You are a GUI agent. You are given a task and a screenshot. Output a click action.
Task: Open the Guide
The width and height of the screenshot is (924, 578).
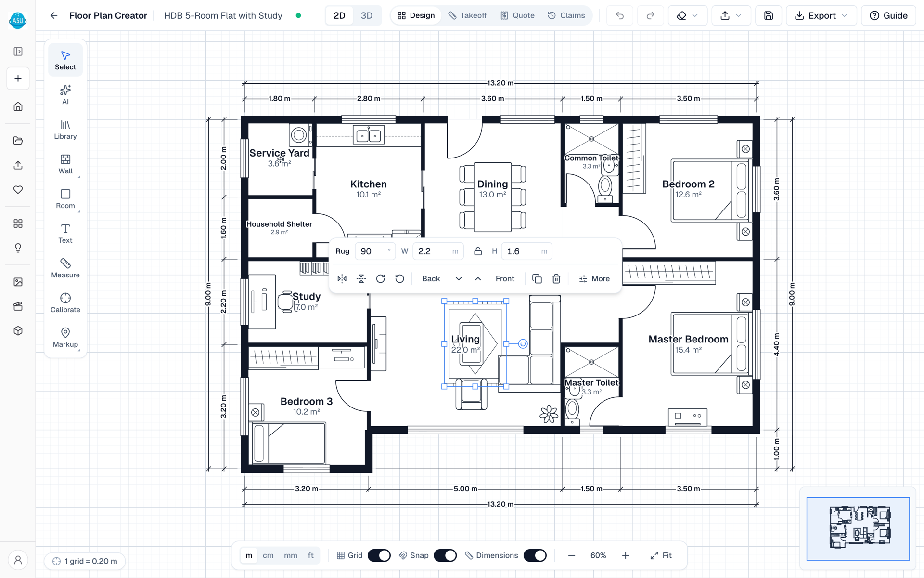pyautogui.click(x=888, y=15)
